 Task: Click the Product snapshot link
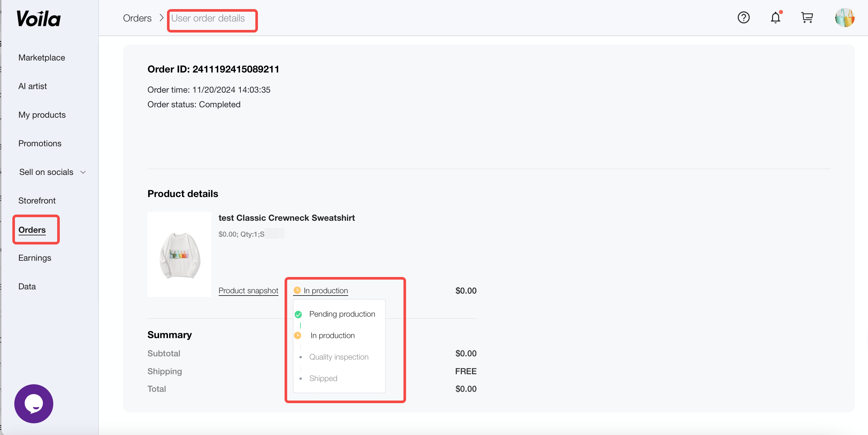pos(248,291)
